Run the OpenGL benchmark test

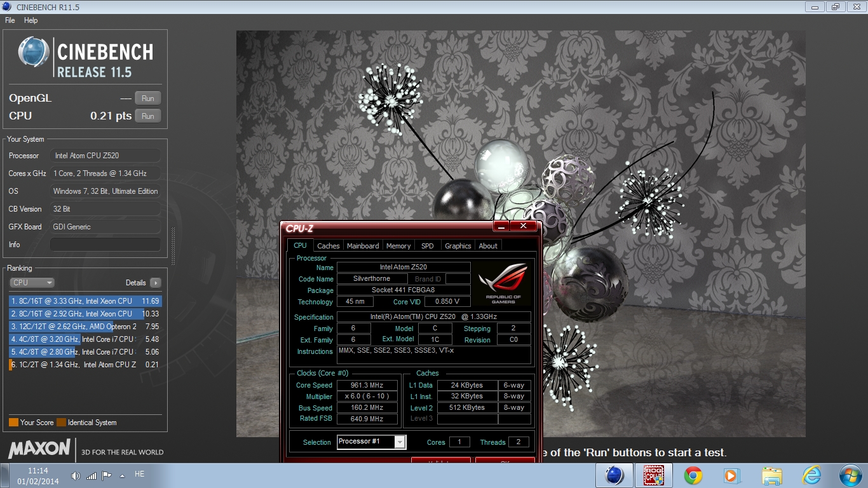tap(148, 98)
